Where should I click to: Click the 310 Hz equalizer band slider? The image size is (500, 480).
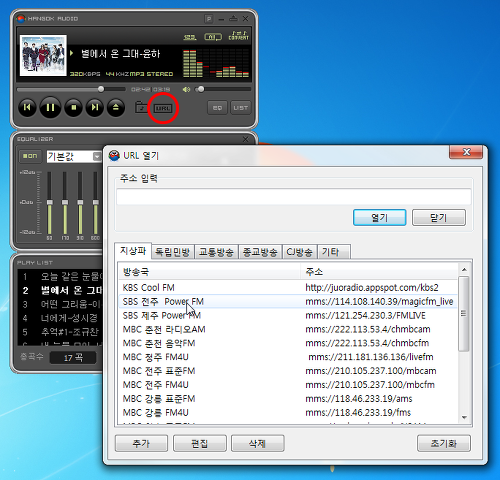[x=80, y=203]
